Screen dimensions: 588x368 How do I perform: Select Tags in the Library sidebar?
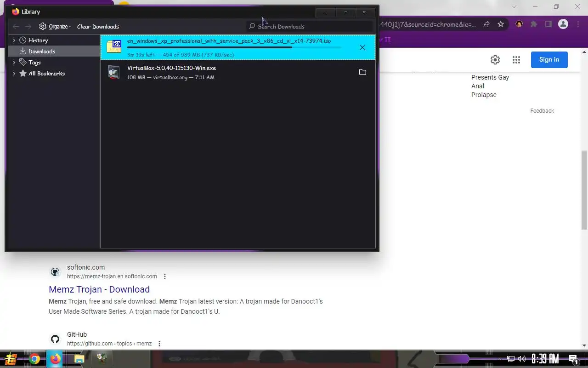coord(34,63)
